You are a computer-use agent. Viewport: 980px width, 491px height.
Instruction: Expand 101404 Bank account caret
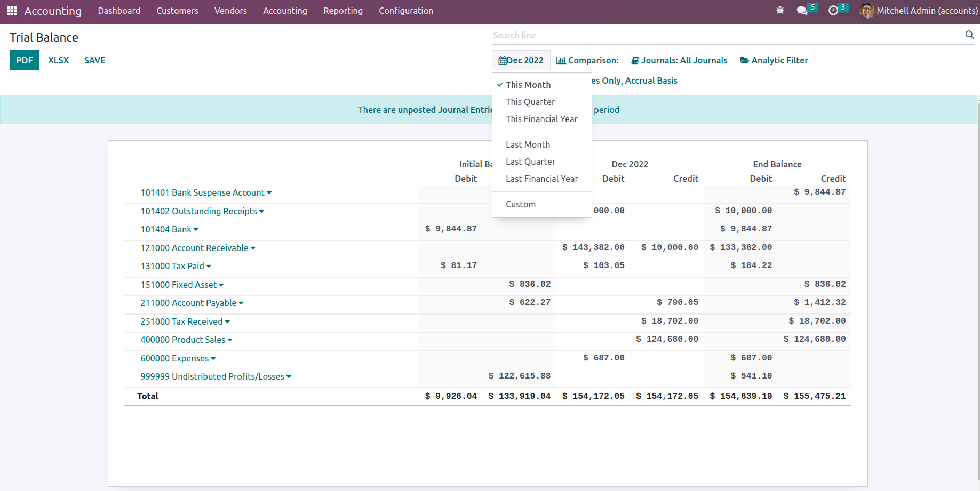[x=196, y=230]
